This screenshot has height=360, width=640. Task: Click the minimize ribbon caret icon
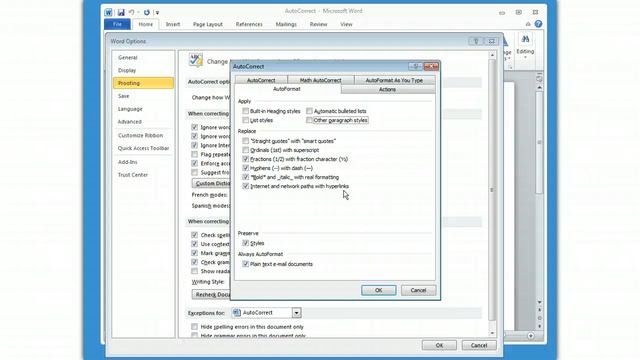pyautogui.click(x=528, y=24)
